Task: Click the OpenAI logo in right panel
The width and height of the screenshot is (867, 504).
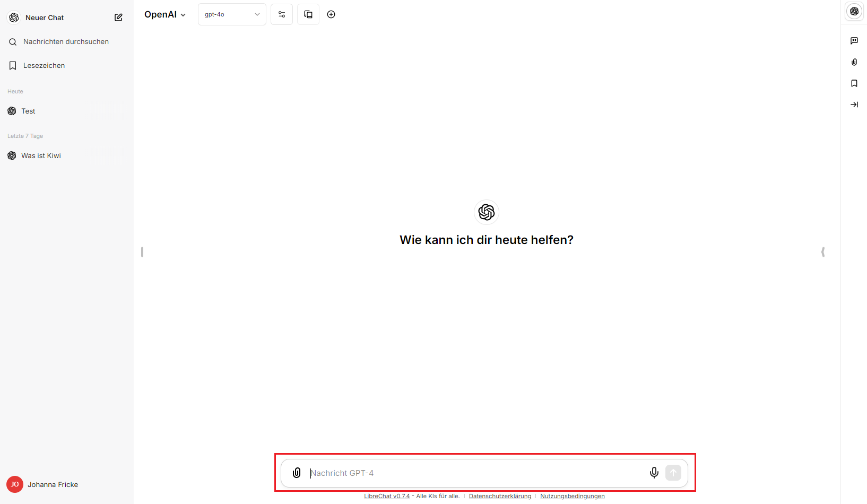Action: coord(854,11)
